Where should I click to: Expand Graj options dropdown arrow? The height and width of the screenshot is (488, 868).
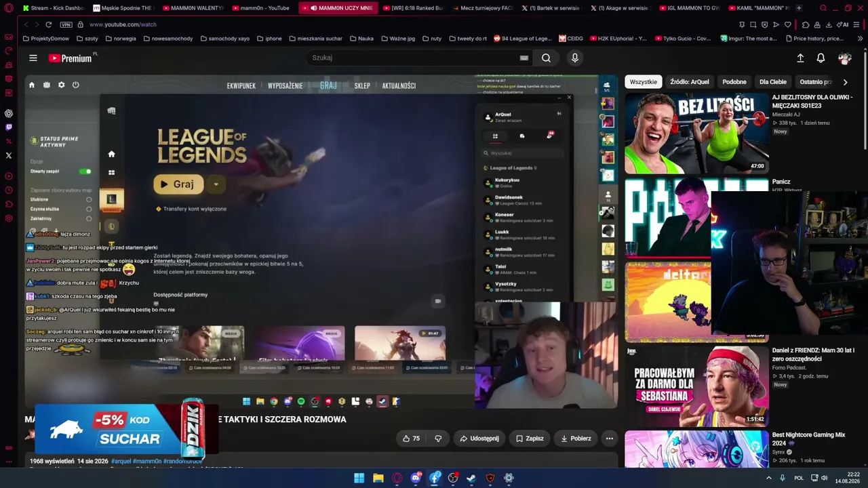(x=216, y=184)
